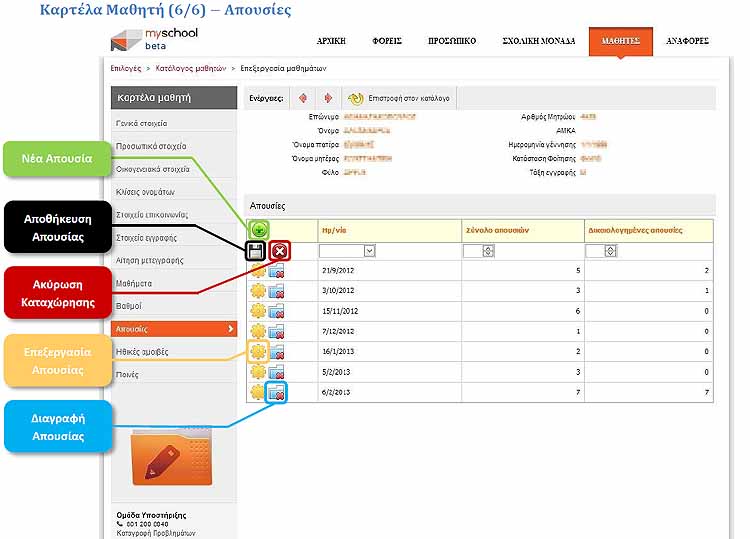The width and height of the screenshot is (750, 539).
Task: Go to next student with right arrow
Action: [x=327, y=98]
